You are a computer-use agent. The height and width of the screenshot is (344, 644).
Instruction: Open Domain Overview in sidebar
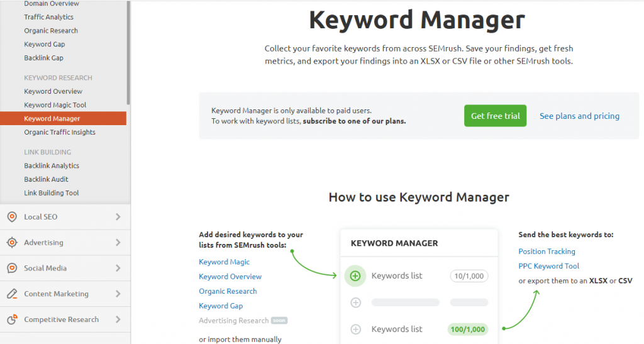click(x=52, y=4)
